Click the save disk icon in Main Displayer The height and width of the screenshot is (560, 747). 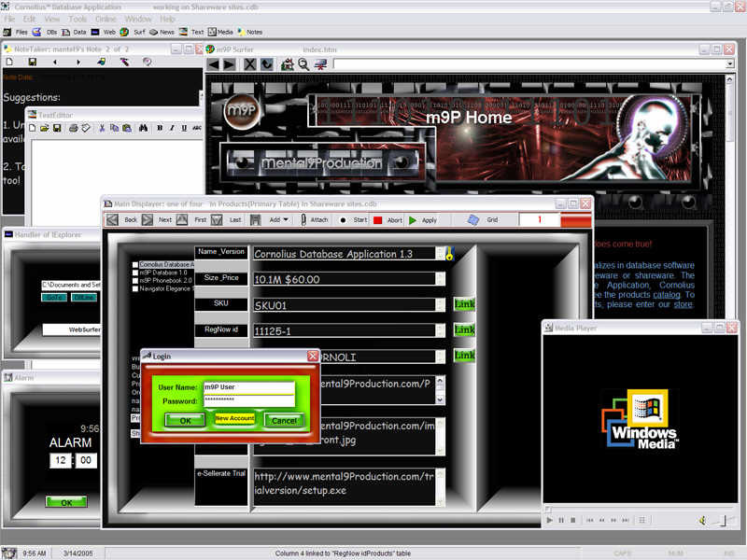coord(255,220)
